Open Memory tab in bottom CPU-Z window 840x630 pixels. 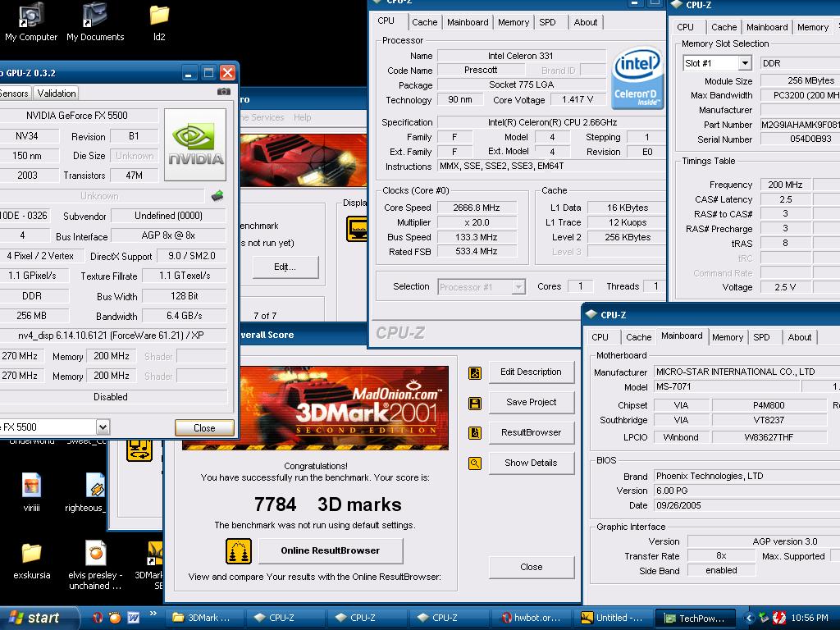[x=727, y=337]
